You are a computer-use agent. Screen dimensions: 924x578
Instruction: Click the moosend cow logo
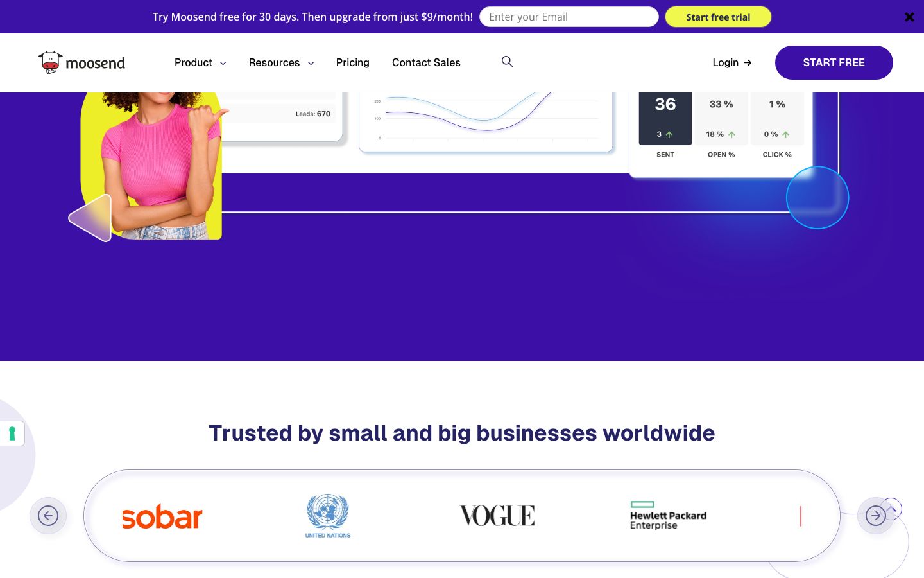point(81,63)
